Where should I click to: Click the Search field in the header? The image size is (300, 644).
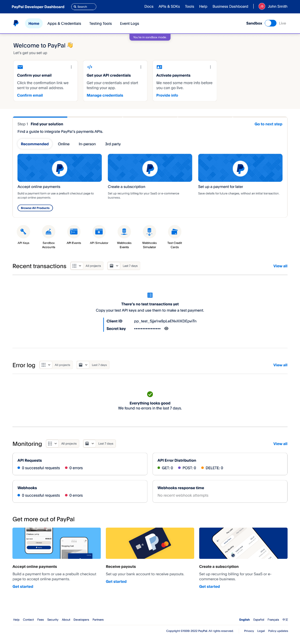point(84,7)
